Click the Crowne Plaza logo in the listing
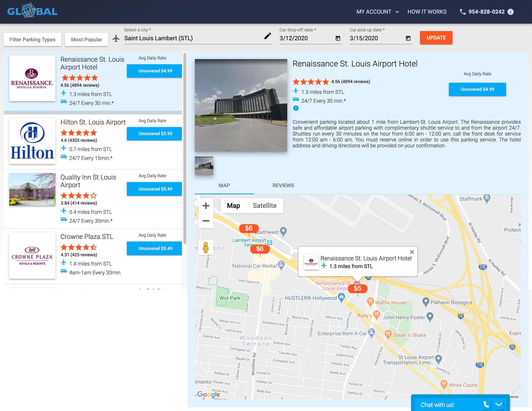 tap(32, 256)
